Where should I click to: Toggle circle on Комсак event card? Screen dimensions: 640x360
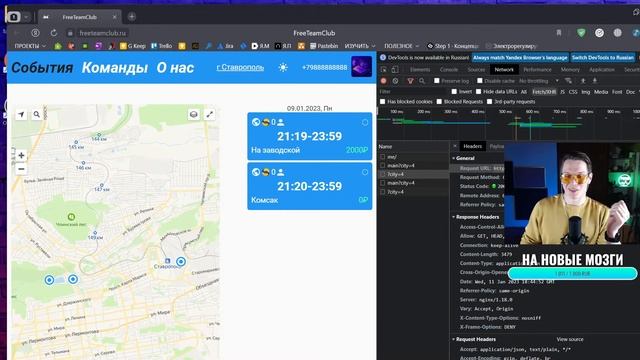click(x=365, y=172)
